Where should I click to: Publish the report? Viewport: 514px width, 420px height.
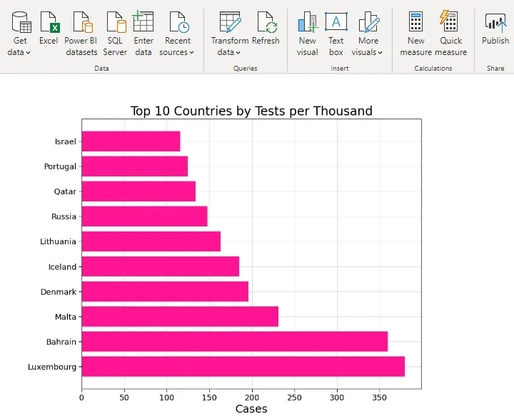click(495, 23)
